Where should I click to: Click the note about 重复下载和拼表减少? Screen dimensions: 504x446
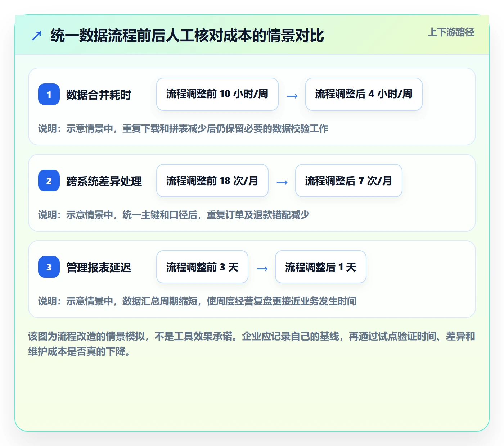(183, 128)
